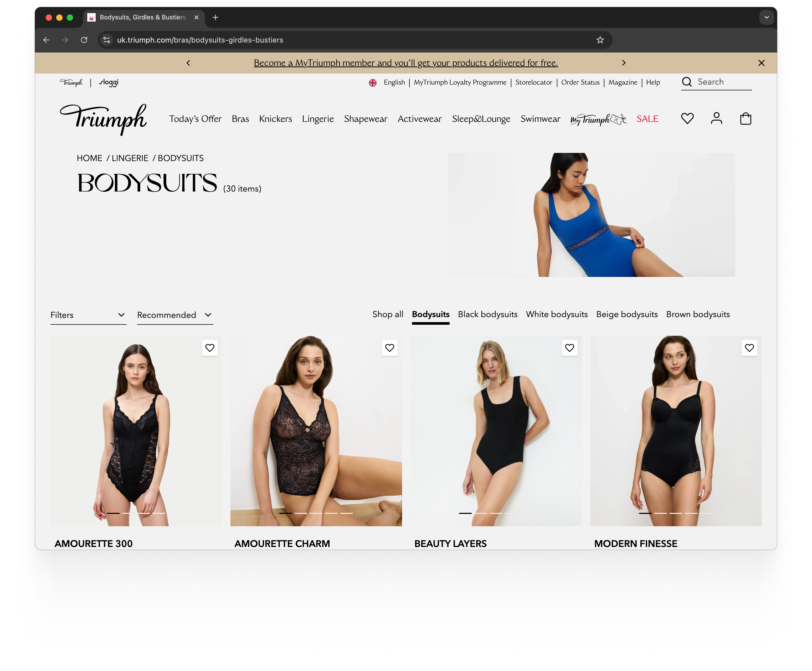Open the Sleep&Lounge menu
The height and width of the screenshot is (671, 812).
coord(481,119)
